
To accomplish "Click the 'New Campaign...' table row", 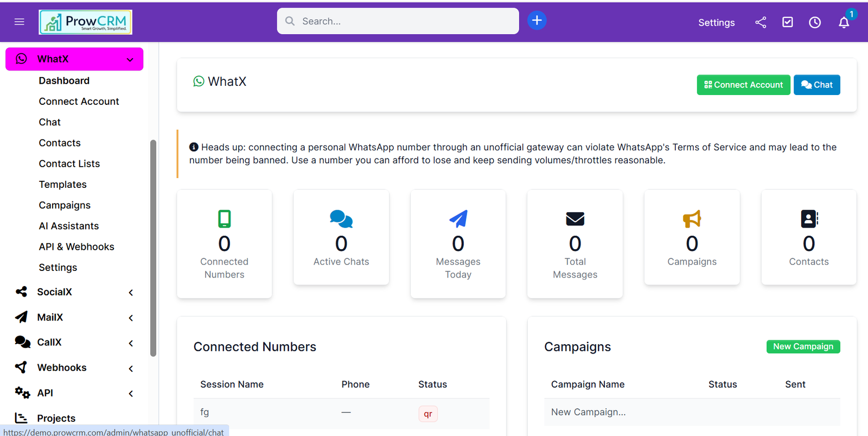I will click(692, 412).
